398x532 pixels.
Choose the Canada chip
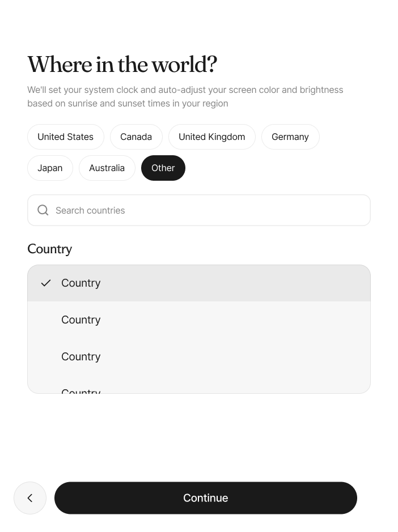point(136,137)
